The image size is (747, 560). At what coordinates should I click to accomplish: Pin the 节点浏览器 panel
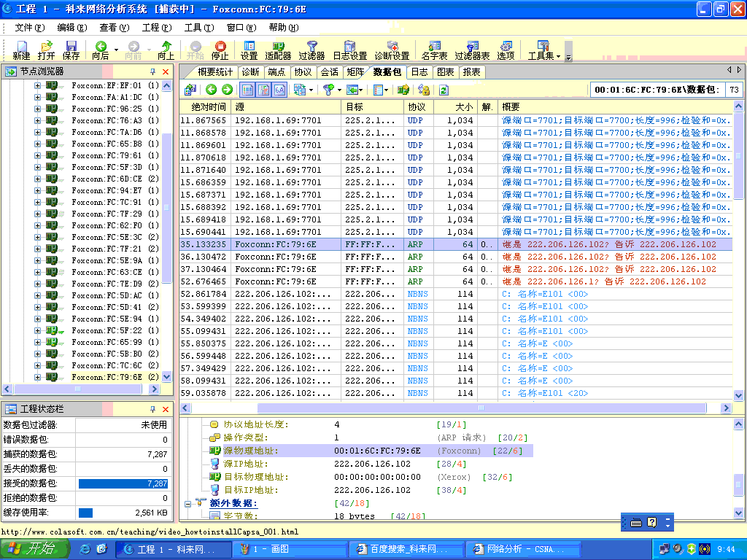coord(153,71)
